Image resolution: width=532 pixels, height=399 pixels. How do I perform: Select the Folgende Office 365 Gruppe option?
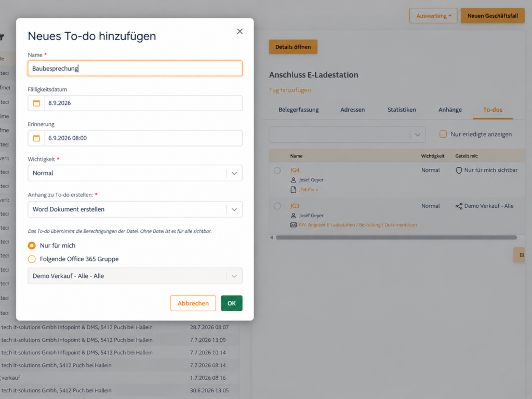click(32, 259)
